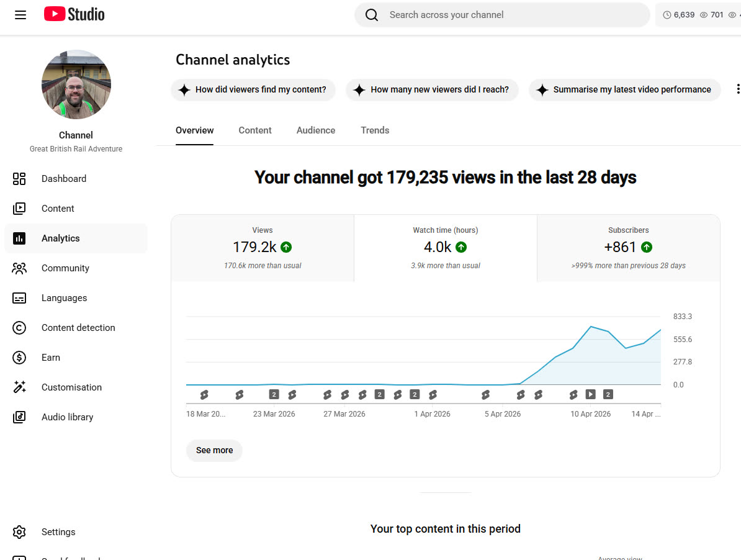Open Dashboard from the sidebar icon
741x560 pixels.
[19, 179]
